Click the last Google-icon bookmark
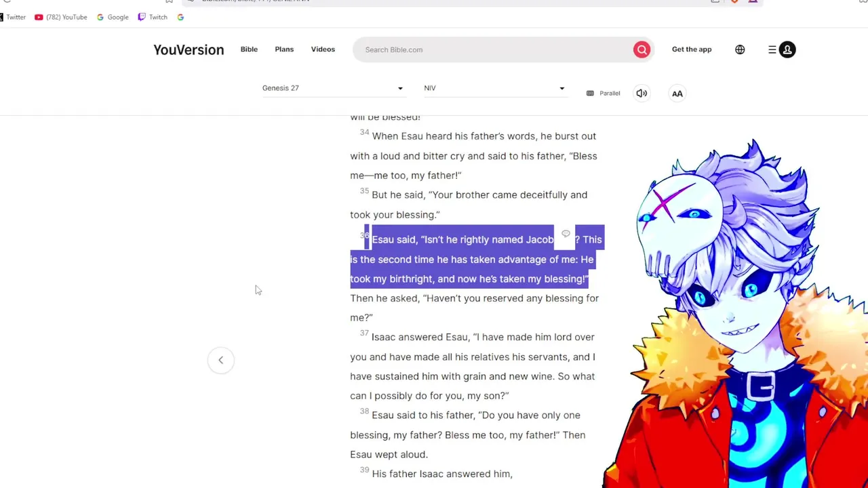The height and width of the screenshot is (488, 868). click(180, 17)
